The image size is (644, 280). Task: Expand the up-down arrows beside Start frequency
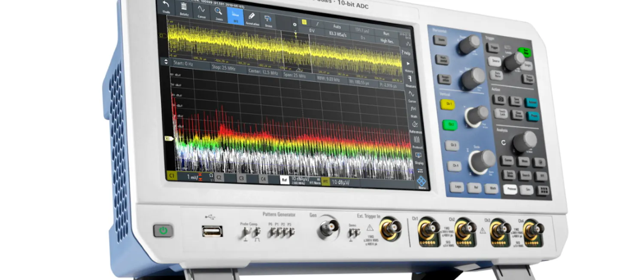167,61
